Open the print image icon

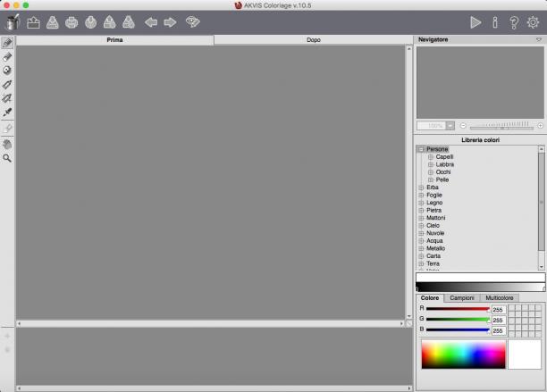pyautogui.click(x=72, y=22)
